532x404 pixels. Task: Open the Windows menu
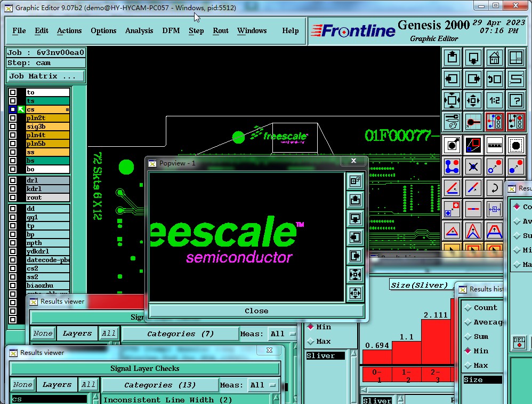252,30
